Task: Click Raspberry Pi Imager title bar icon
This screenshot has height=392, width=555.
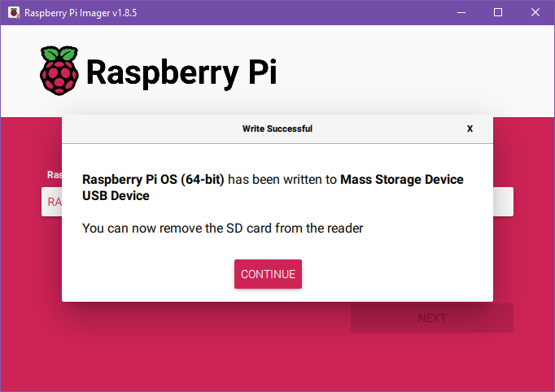Action: 14,12
